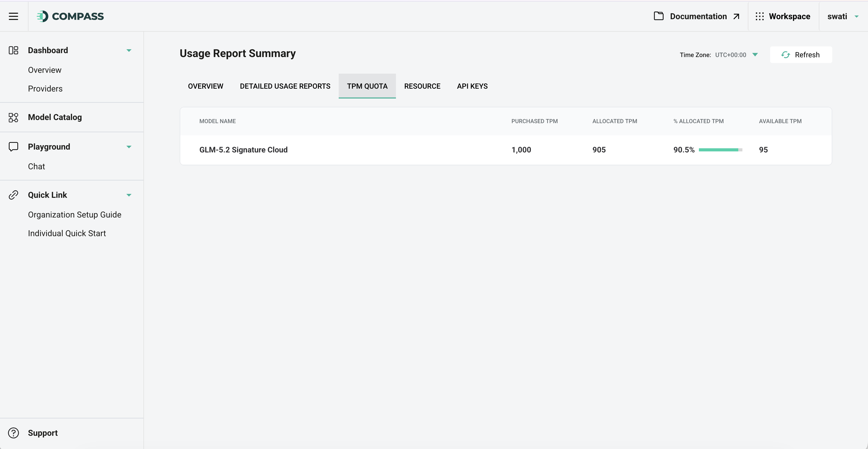The height and width of the screenshot is (449, 868).
Task: Click the Purchased TPM column header
Action: [534, 121]
